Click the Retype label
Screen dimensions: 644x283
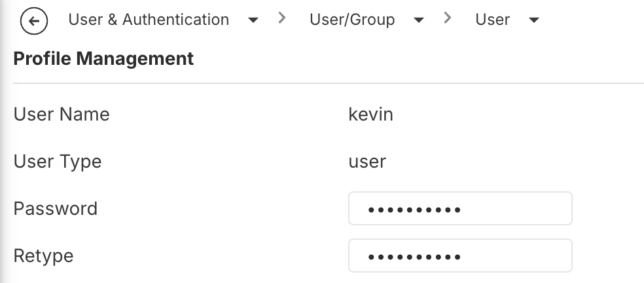click(44, 256)
